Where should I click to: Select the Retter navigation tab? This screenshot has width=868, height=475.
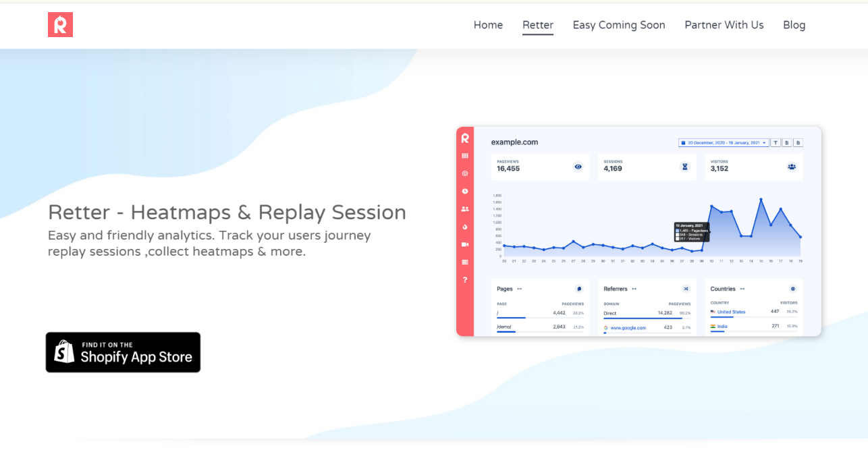pyautogui.click(x=538, y=25)
